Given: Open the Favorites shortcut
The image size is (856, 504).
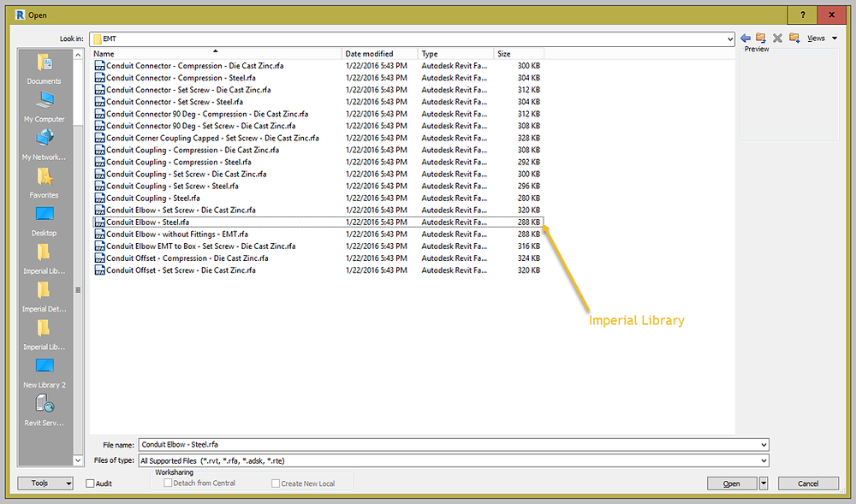Looking at the screenshot, I should point(45,183).
